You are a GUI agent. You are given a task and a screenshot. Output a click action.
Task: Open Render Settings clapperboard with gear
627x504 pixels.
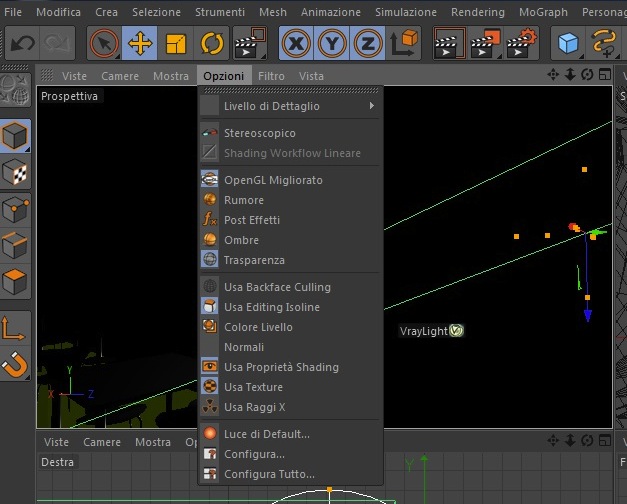pos(521,43)
